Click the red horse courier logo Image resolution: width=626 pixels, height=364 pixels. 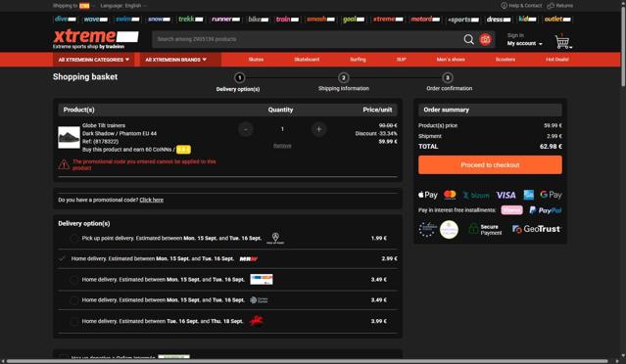[x=256, y=321]
